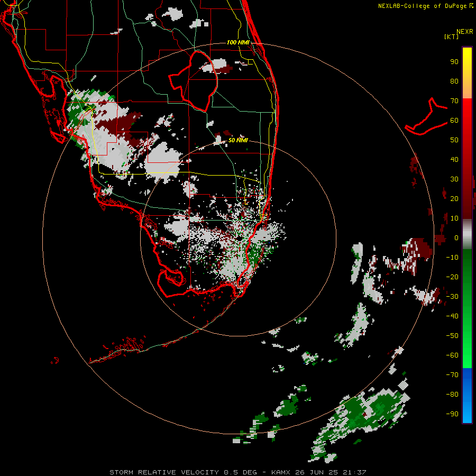Screen dimensions: 476x476
Task: Click the 0 value on the velocity scale
Action: point(456,238)
